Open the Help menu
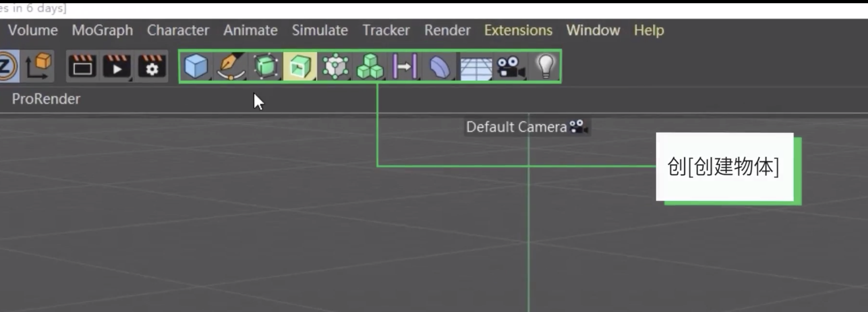Image resolution: width=868 pixels, height=312 pixels. pos(649,31)
